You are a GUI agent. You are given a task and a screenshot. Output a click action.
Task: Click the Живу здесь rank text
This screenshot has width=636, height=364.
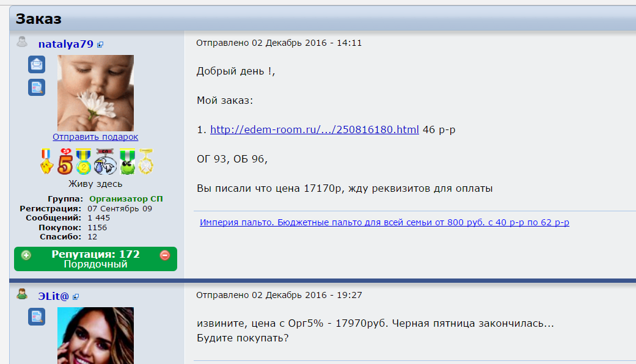pyautogui.click(x=95, y=184)
